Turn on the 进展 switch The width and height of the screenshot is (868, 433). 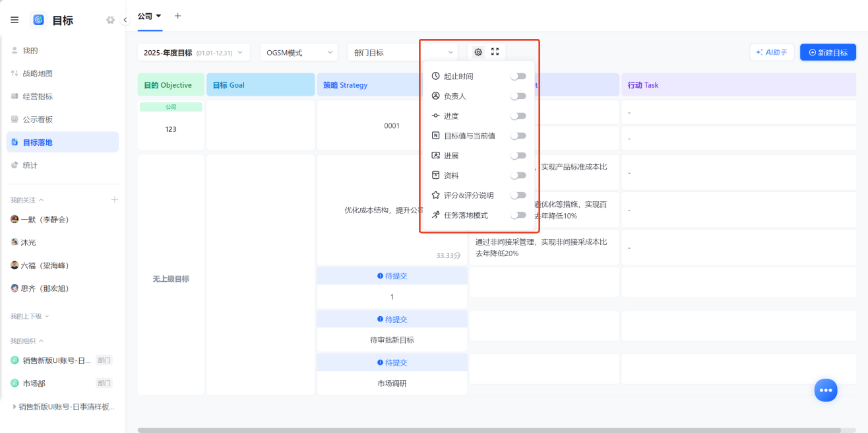(x=518, y=155)
